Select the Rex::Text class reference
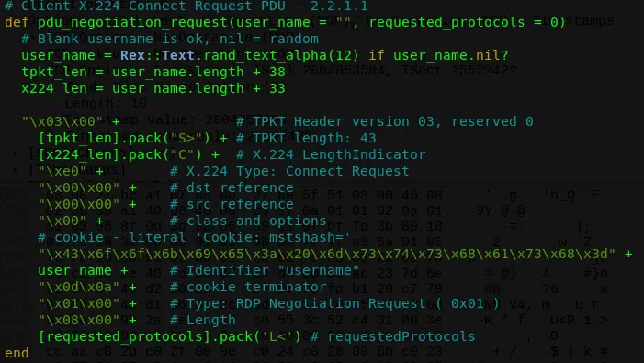The image size is (644, 363). coord(157,55)
